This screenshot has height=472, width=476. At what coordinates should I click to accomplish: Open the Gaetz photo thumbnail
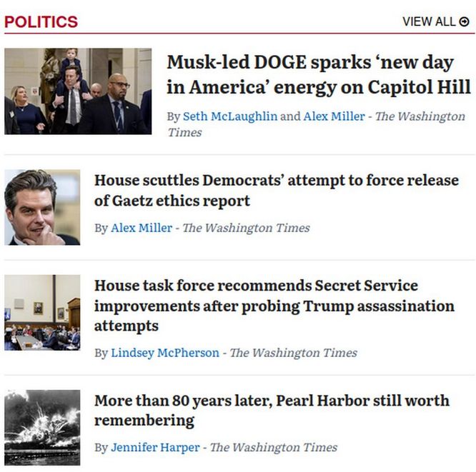pos(42,207)
